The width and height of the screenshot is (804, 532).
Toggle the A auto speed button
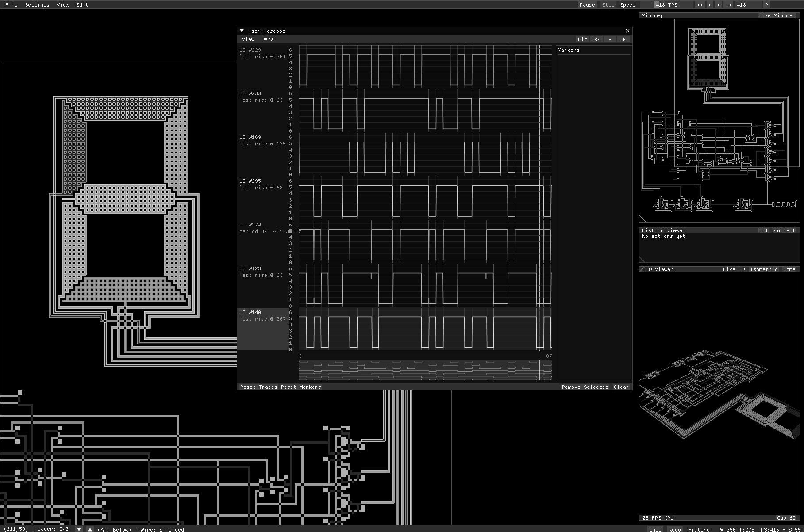pyautogui.click(x=767, y=5)
